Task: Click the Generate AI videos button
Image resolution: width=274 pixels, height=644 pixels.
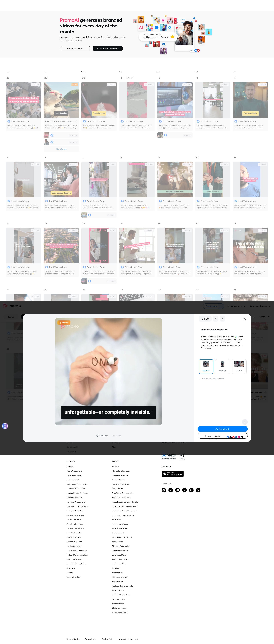Action: [x=108, y=48]
